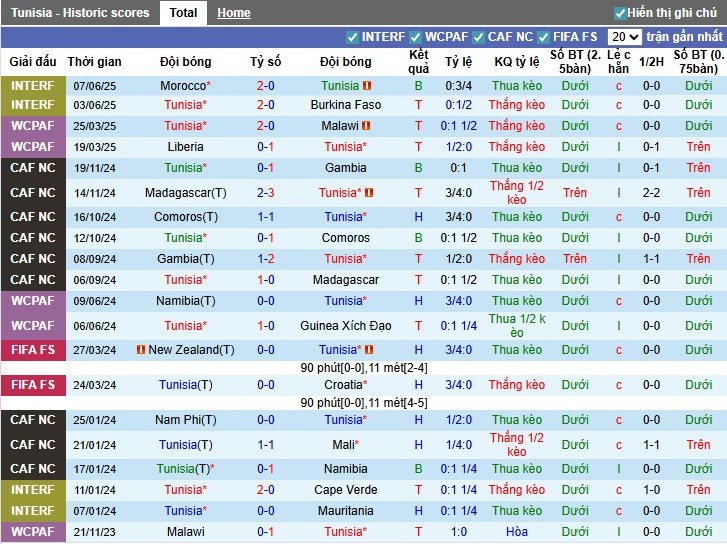Click red card icon beside Tunisia, 27/03/24 match
The image size is (727, 544).
367,350
